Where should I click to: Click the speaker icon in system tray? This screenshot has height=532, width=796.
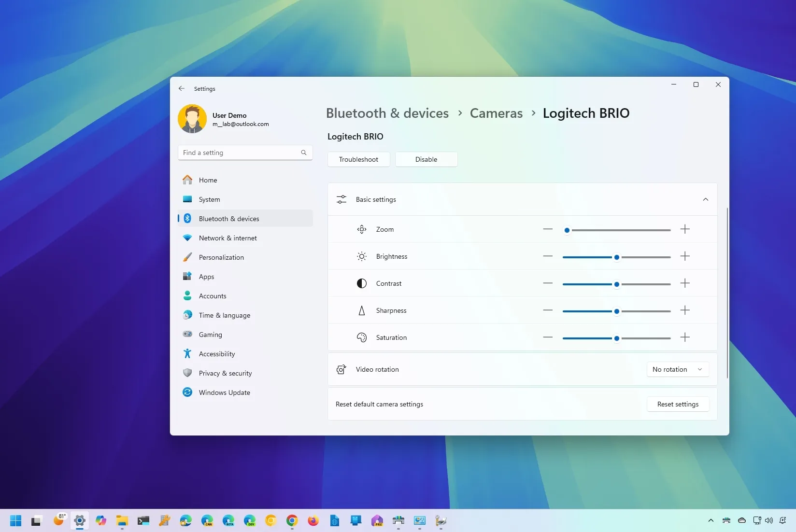click(x=769, y=521)
